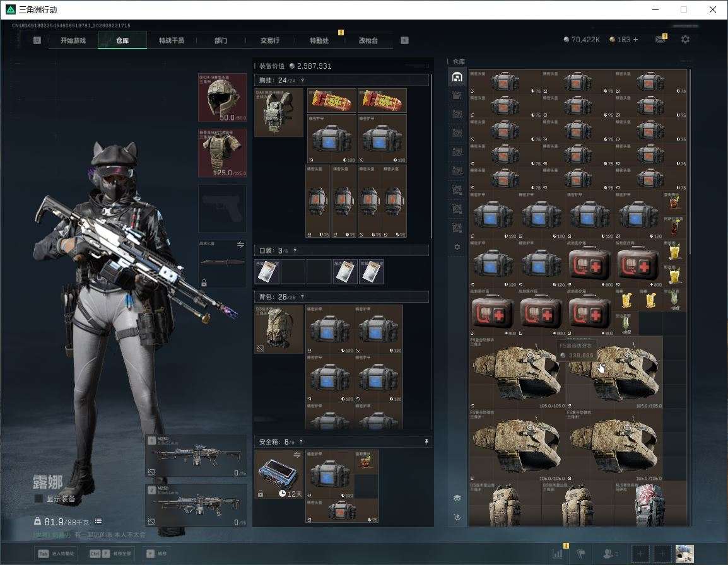Open the settings gear in top bar
Image resolution: width=728 pixels, height=565 pixels.
click(x=685, y=40)
